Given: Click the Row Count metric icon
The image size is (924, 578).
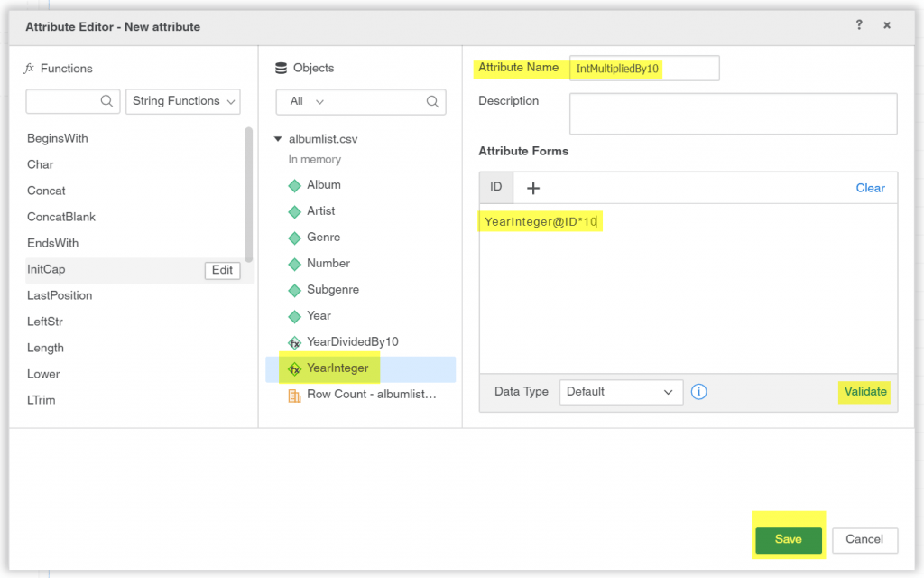Looking at the screenshot, I should click(294, 396).
